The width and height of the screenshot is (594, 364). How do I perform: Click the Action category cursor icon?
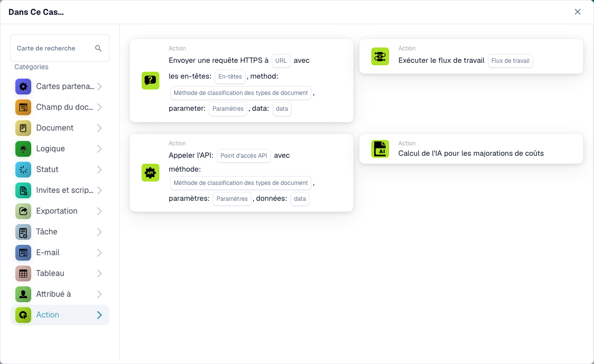point(23,315)
